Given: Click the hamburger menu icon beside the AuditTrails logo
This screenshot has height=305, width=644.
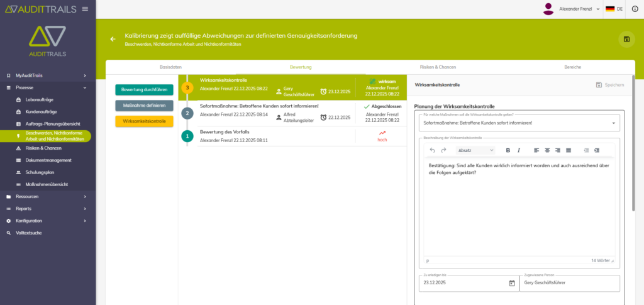Looking at the screenshot, I should (x=85, y=9).
